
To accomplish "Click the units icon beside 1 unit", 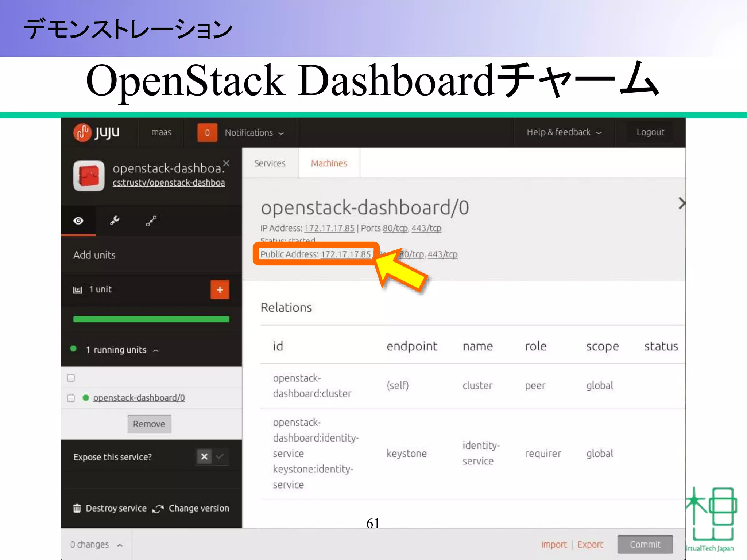I will (x=78, y=289).
